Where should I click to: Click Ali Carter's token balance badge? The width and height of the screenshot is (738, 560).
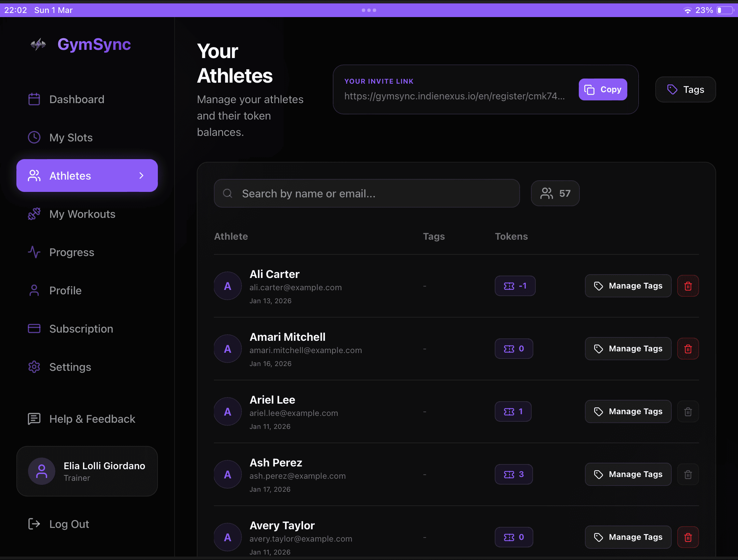tap(515, 286)
